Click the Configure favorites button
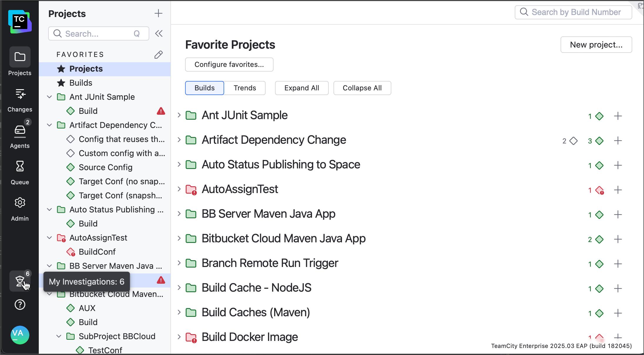This screenshot has width=644, height=355. tap(229, 65)
